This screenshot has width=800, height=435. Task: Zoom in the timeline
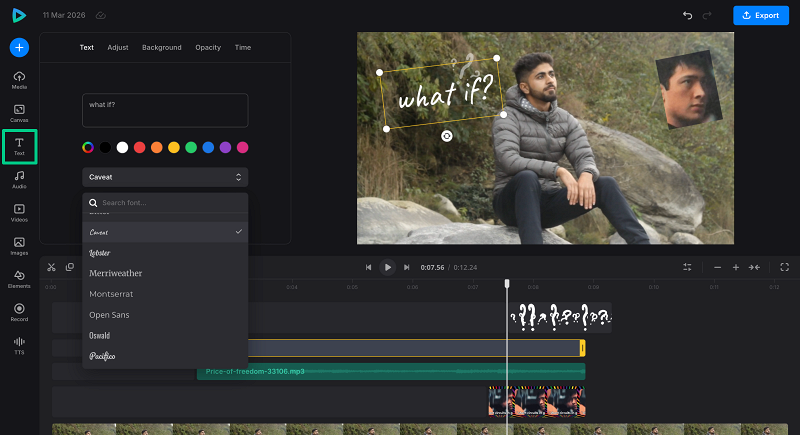736,267
